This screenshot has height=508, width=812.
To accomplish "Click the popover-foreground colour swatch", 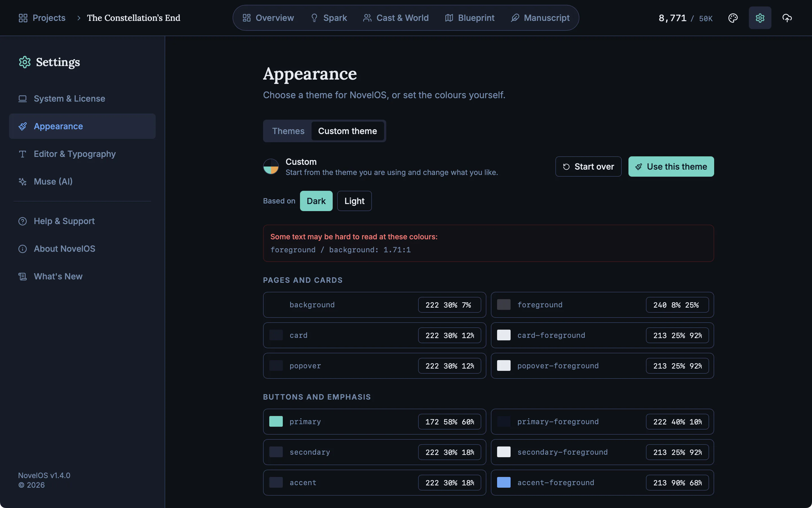I will pos(504,365).
